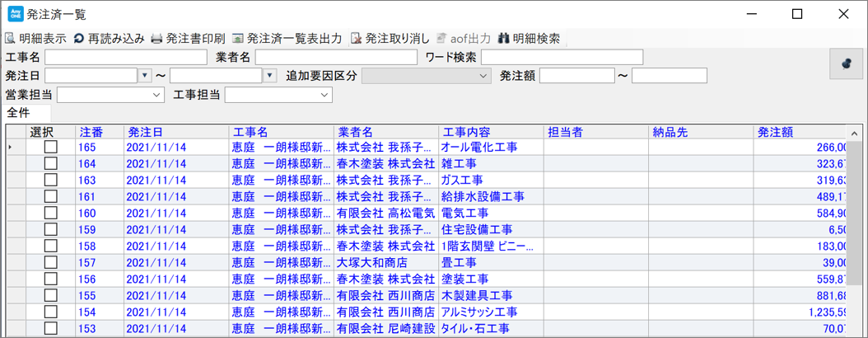Tick the checkbox for order 154
This screenshot has width=868, height=338.
tap(51, 312)
